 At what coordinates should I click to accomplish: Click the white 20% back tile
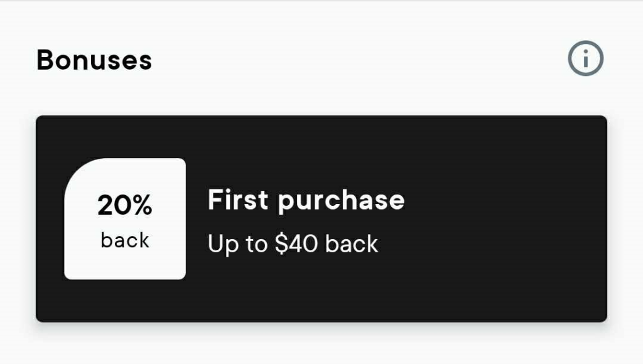[125, 219]
